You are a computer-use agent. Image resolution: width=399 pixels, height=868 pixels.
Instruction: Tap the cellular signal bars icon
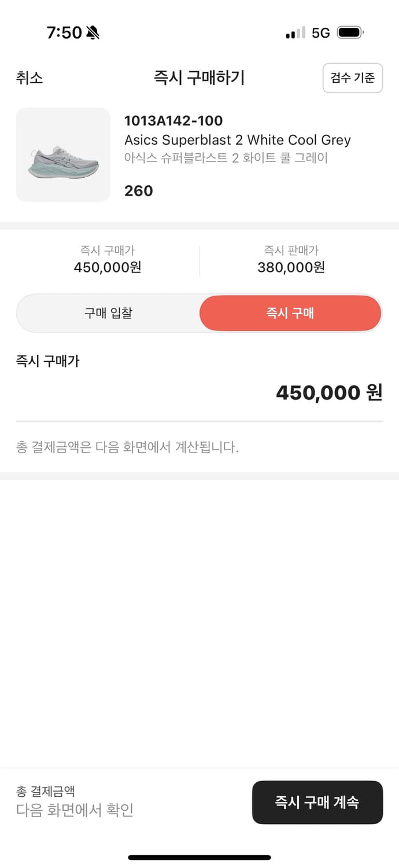coord(295,33)
